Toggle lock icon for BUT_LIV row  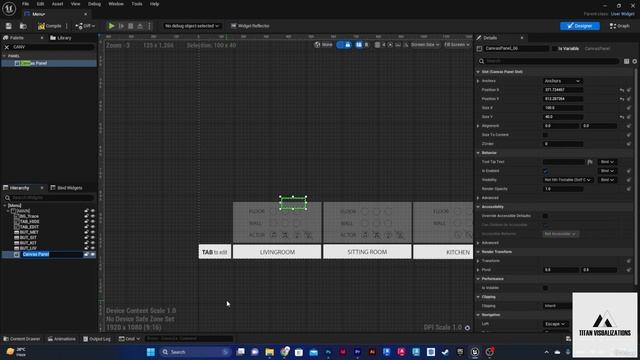[86, 248]
